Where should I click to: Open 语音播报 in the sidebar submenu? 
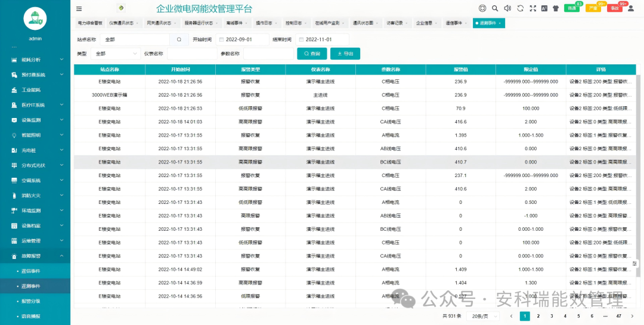pyautogui.click(x=31, y=317)
